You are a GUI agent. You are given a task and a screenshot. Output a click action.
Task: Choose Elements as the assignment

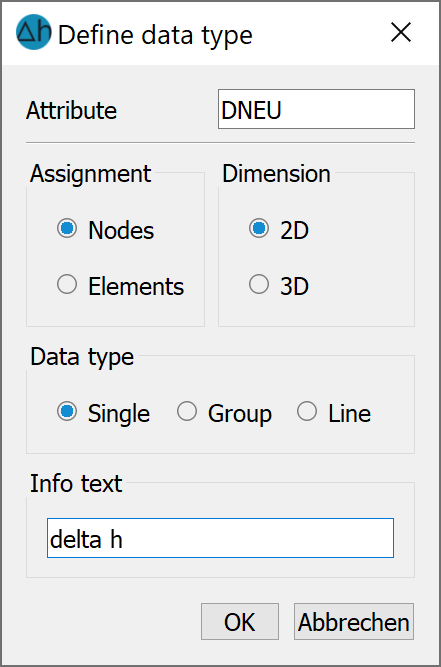120,285
